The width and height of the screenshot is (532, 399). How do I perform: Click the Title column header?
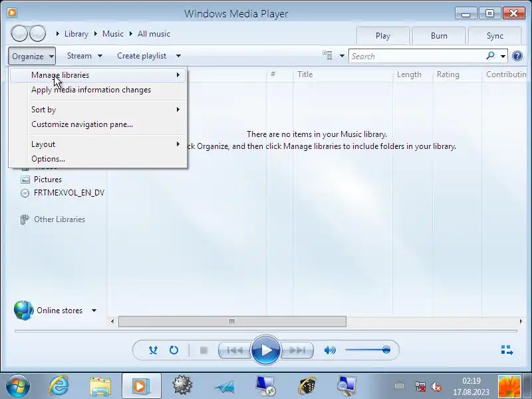tap(342, 74)
